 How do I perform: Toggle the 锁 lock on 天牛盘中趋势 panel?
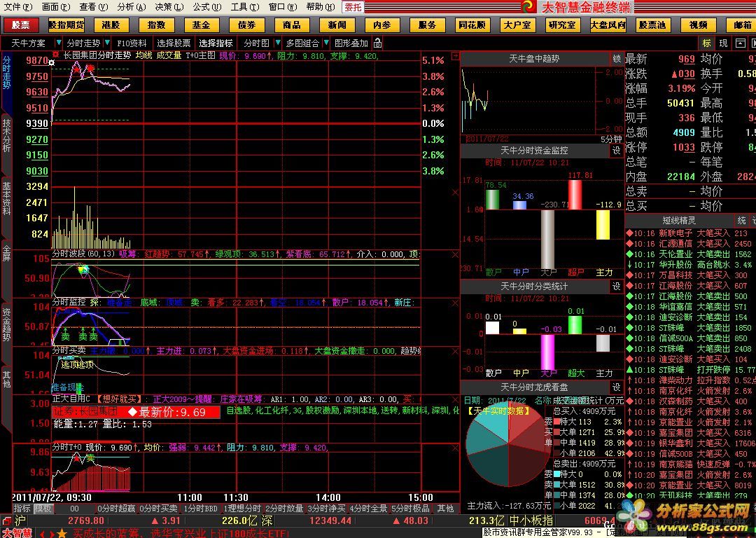(x=617, y=58)
